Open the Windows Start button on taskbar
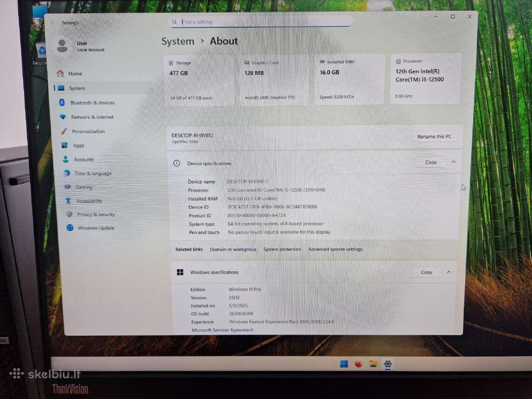 coord(344,364)
